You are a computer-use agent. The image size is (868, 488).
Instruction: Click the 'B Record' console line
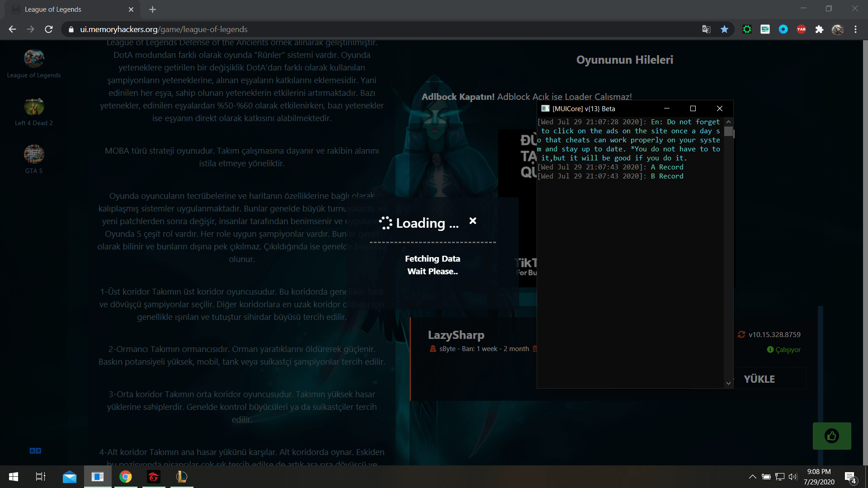pos(667,176)
